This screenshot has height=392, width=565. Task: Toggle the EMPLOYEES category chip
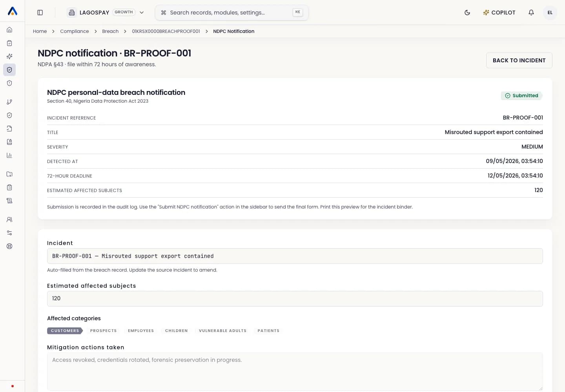pyautogui.click(x=141, y=331)
